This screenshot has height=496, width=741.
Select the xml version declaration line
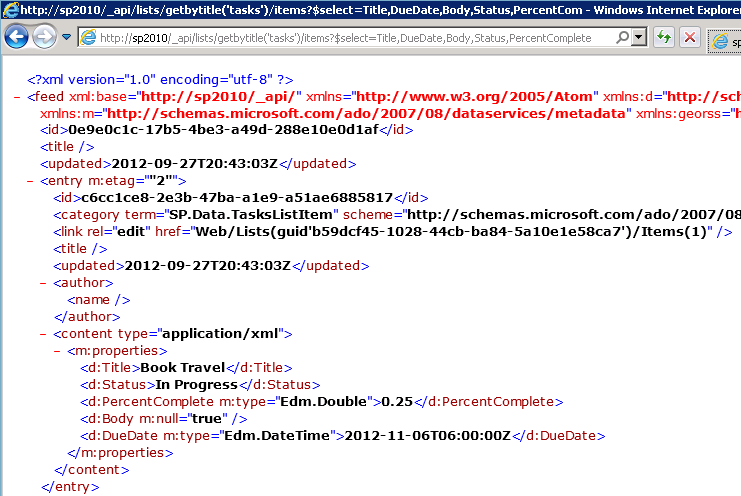coord(160,79)
